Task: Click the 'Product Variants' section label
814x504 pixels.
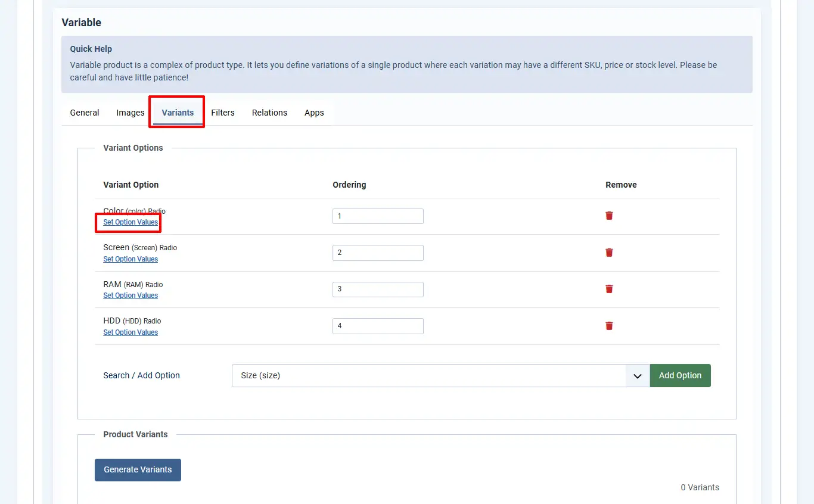Action: (135, 434)
